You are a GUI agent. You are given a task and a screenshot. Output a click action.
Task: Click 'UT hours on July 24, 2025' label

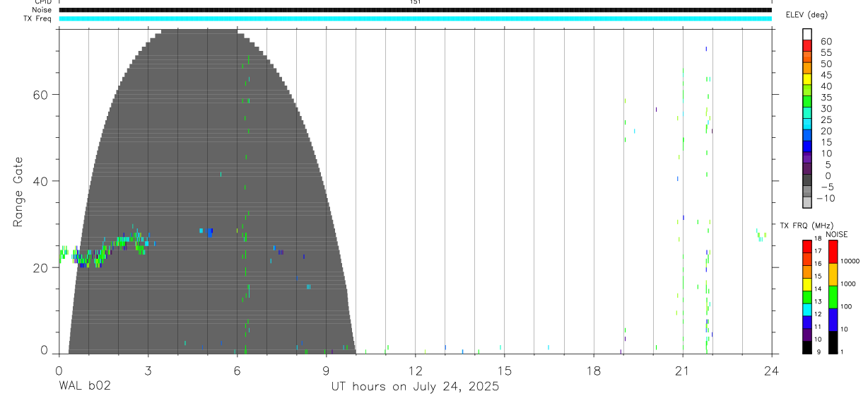(415, 387)
